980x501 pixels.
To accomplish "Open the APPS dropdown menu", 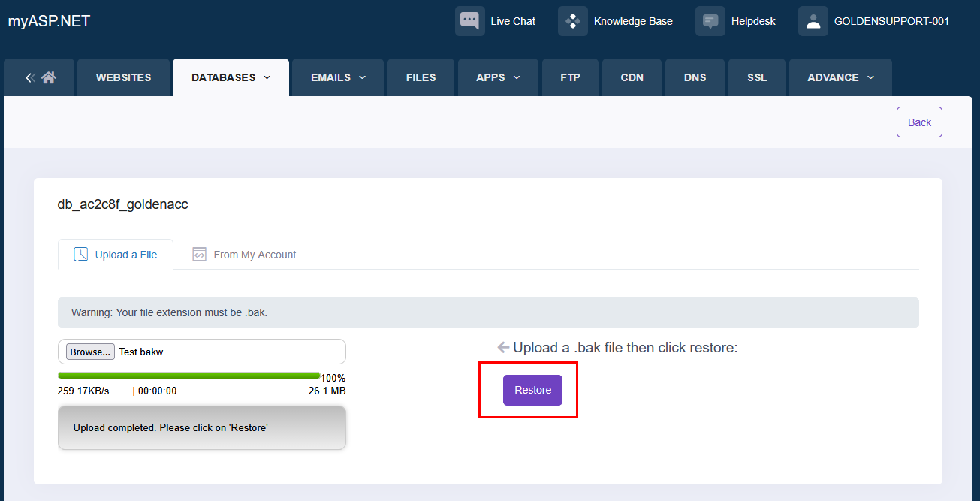I will (x=498, y=77).
